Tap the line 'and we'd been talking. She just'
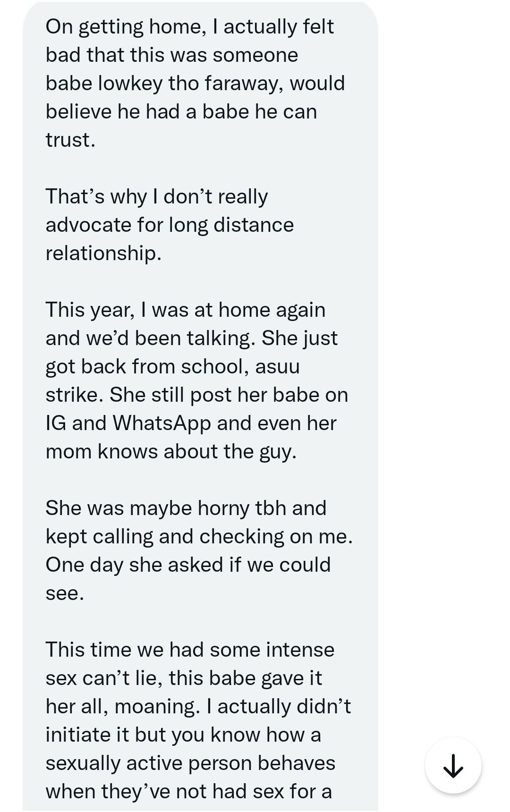The width and height of the screenshot is (510, 812). pos(192,338)
